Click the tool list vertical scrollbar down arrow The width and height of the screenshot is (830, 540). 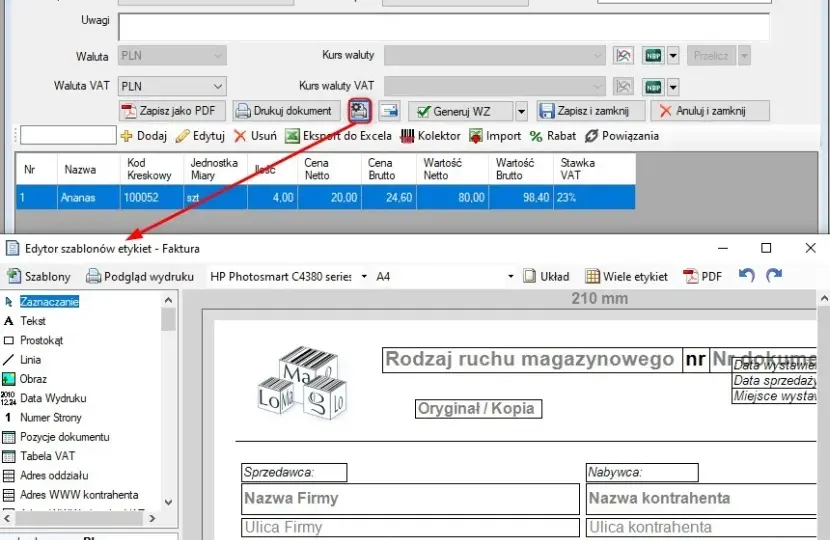168,502
